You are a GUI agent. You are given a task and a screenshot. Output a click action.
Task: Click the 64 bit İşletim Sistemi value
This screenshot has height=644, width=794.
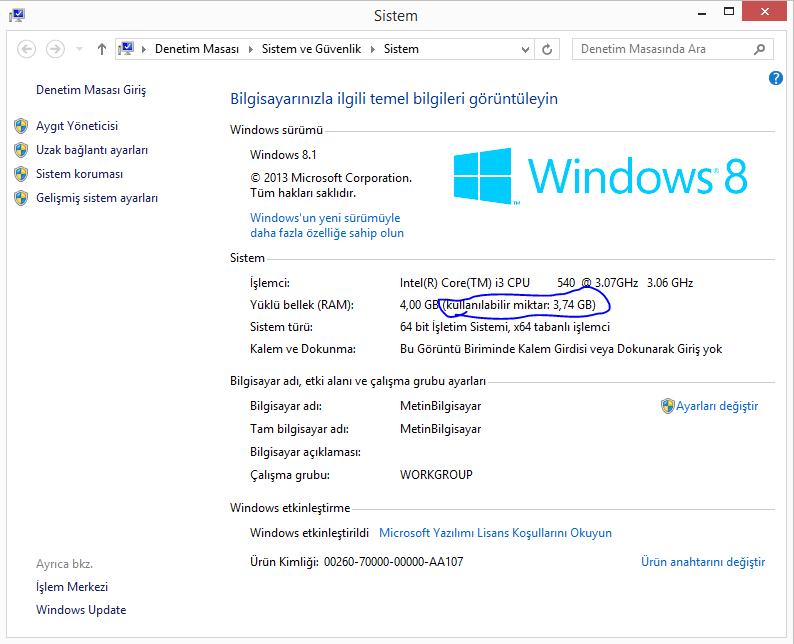(x=505, y=327)
